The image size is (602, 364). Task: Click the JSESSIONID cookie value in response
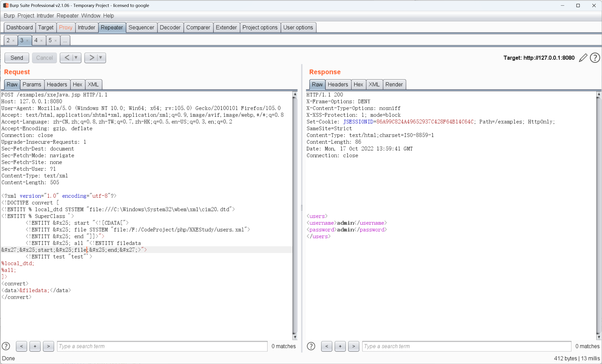425,122
